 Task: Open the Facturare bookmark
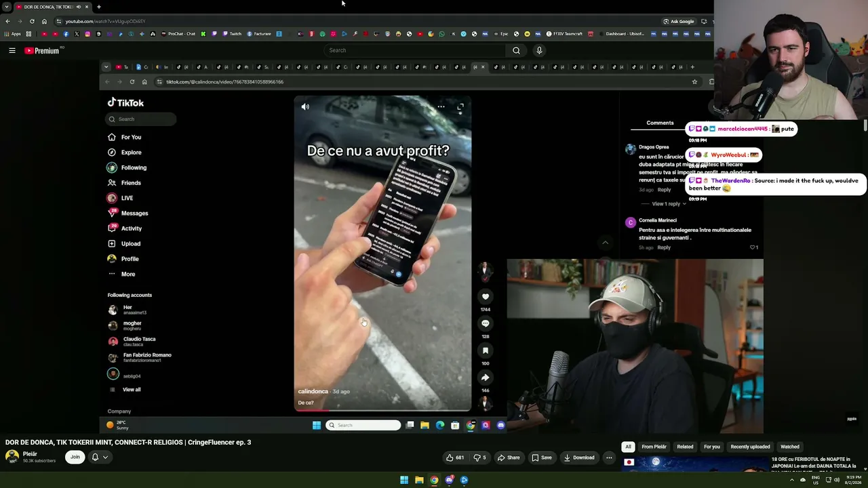(x=259, y=34)
